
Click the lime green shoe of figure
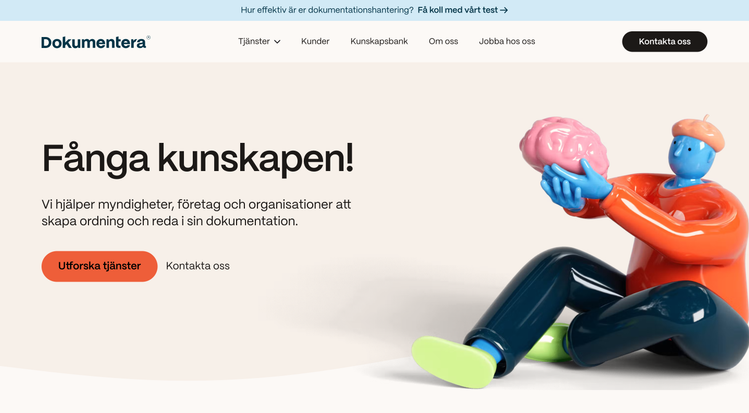click(454, 361)
